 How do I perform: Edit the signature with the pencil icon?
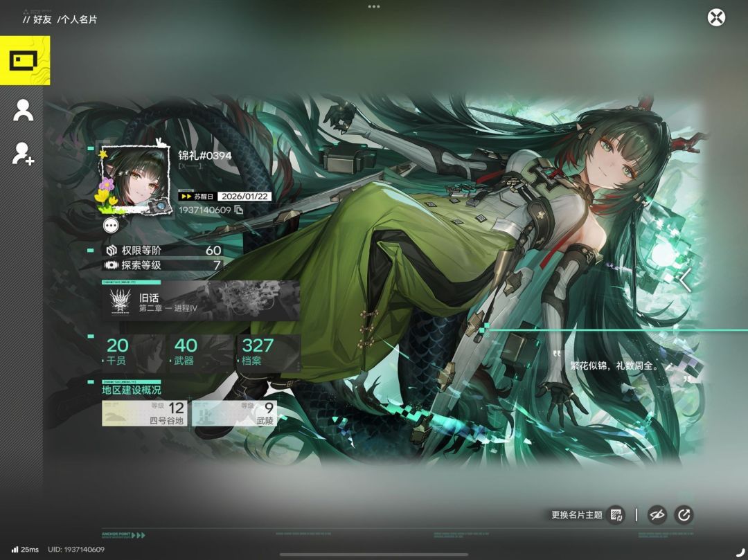click(669, 366)
